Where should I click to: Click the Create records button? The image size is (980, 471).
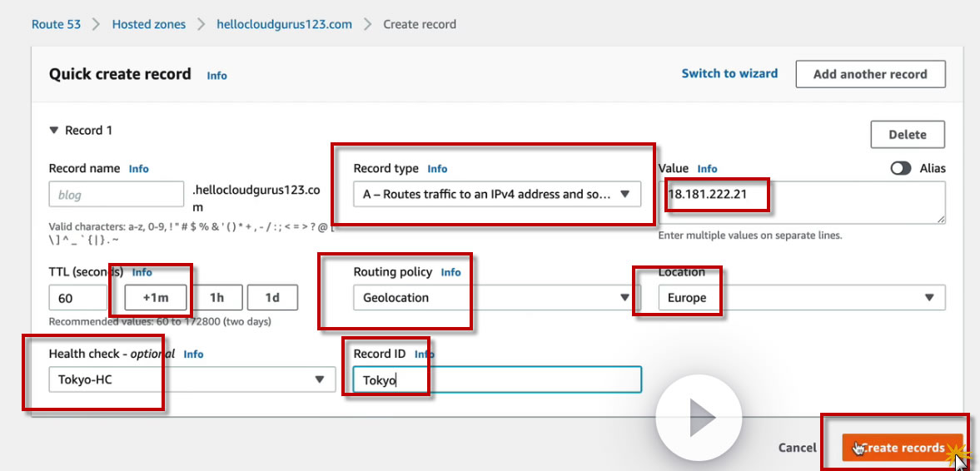[x=903, y=448]
